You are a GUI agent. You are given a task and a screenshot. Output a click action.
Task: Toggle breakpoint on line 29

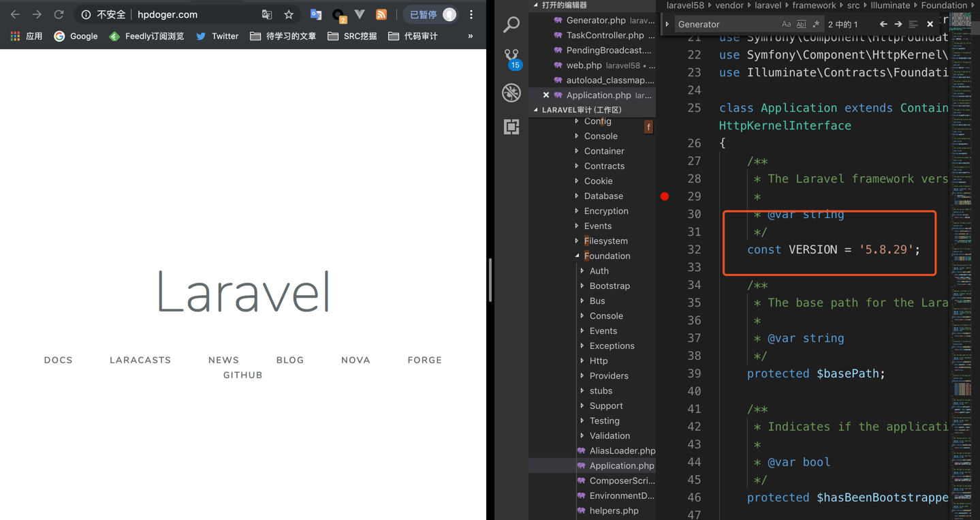pyautogui.click(x=665, y=196)
